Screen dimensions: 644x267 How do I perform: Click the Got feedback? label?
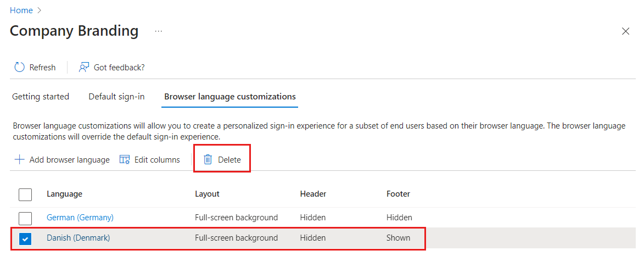pyautogui.click(x=119, y=68)
